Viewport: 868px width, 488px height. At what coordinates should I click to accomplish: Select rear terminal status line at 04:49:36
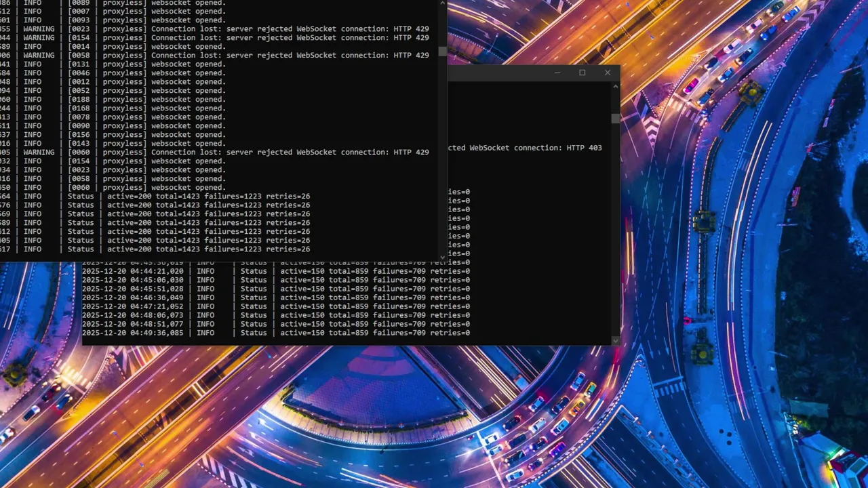[276, 333]
